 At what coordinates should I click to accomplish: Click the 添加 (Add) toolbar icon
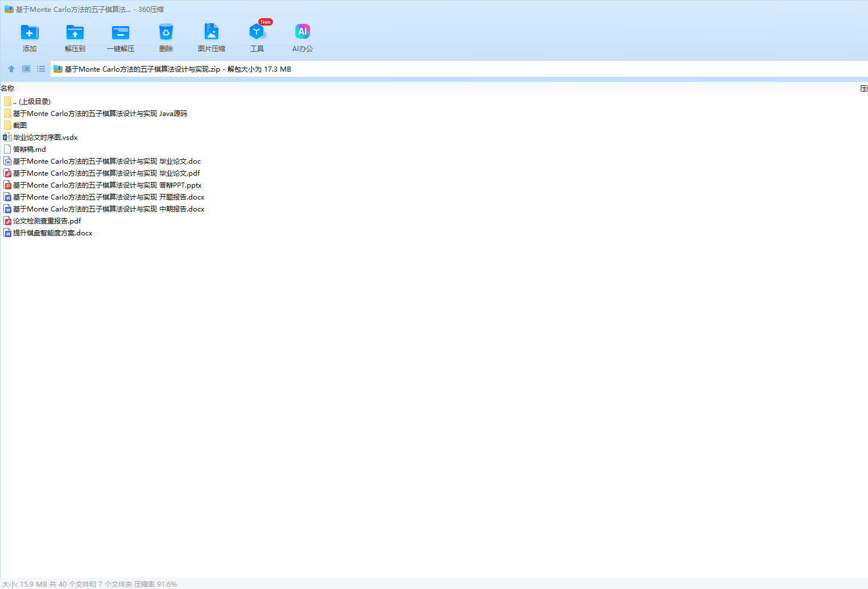tap(30, 32)
